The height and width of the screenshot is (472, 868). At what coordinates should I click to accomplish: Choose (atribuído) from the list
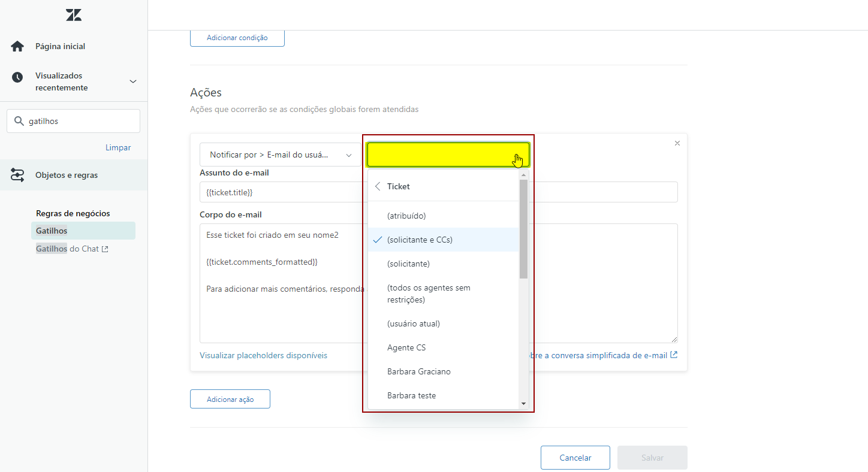point(406,216)
